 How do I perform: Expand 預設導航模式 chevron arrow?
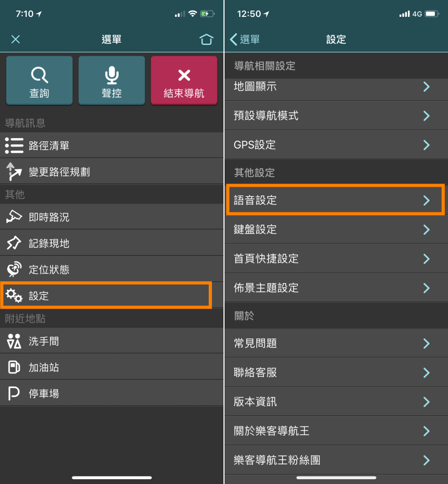[x=426, y=115]
